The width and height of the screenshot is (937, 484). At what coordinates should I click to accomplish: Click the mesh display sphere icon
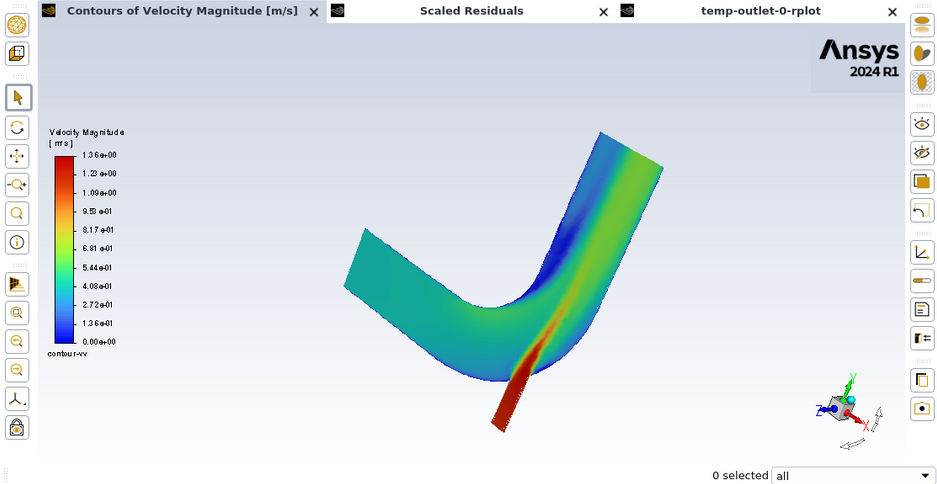(18, 25)
